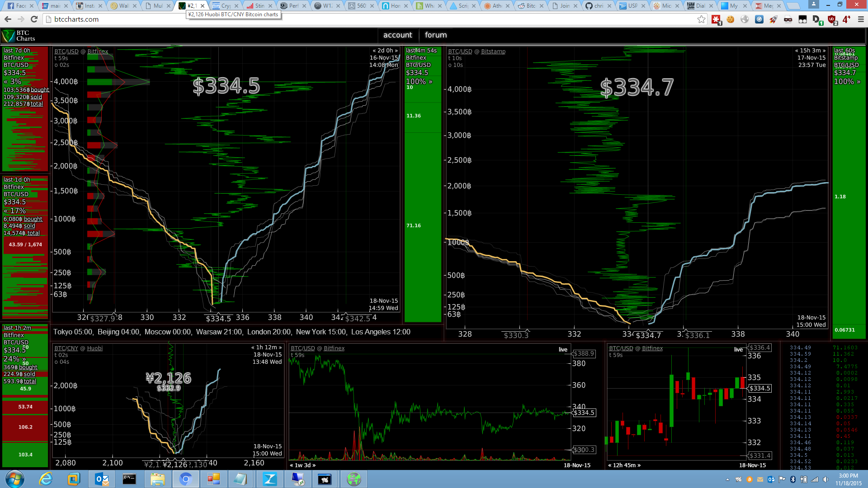Open the uBlock Origin shield icon
Image resolution: width=868 pixels, height=488 pixels.
[x=832, y=19]
